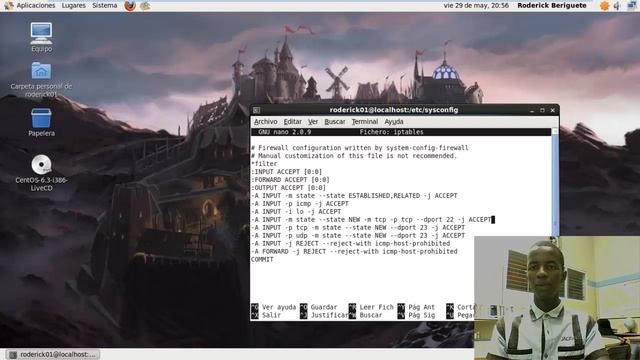Open the Equipo desktop icon

tap(41, 33)
